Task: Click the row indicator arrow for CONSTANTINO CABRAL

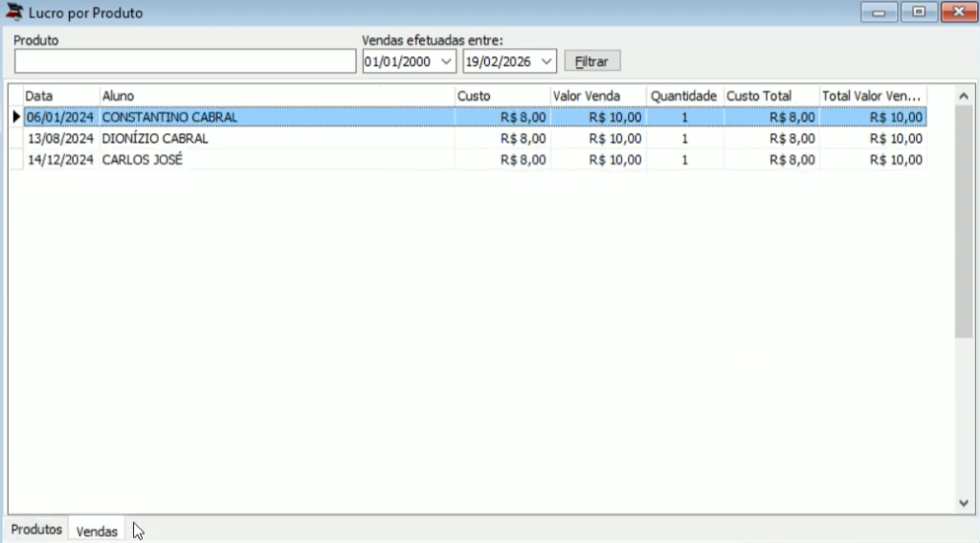Action: coord(16,117)
